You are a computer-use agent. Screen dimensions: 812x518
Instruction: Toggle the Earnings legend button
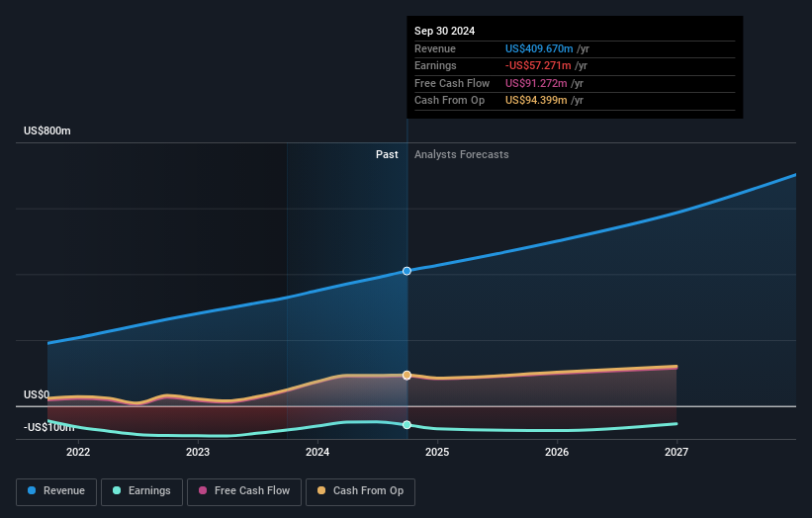click(141, 491)
